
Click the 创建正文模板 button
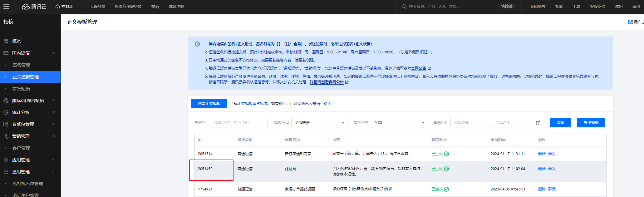tap(209, 104)
